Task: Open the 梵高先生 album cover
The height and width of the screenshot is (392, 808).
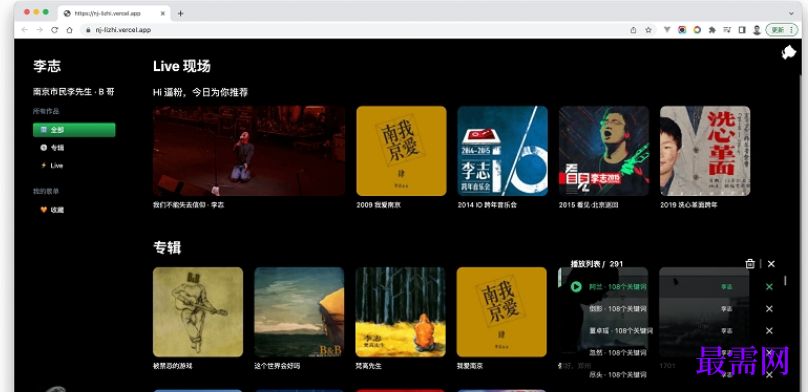Action: [x=400, y=312]
